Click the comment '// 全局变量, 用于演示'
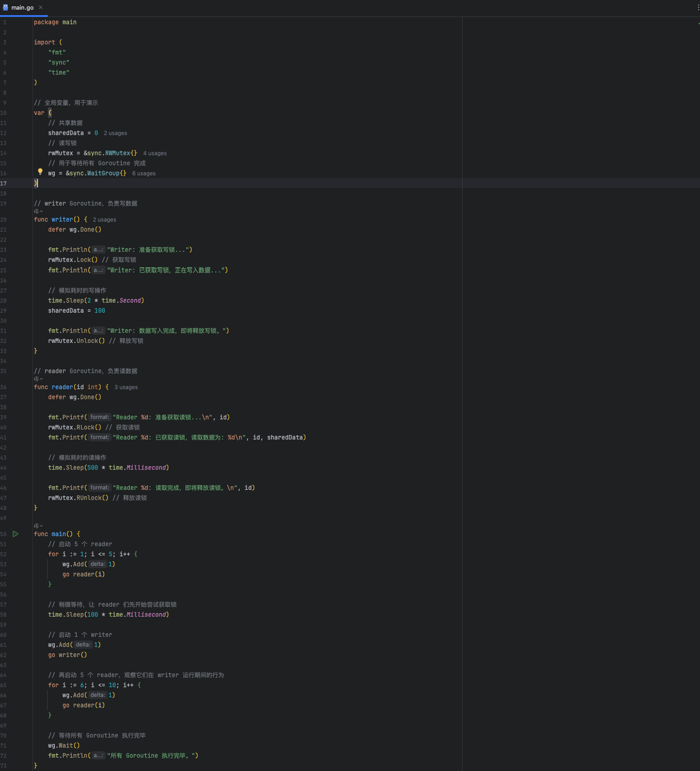700x771 pixels. pos(66,103)
